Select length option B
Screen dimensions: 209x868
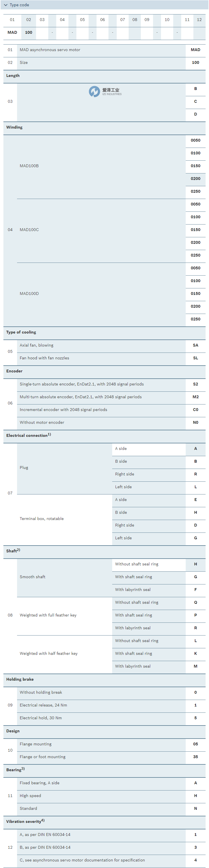pyautogui.click(x=196, y=89)
